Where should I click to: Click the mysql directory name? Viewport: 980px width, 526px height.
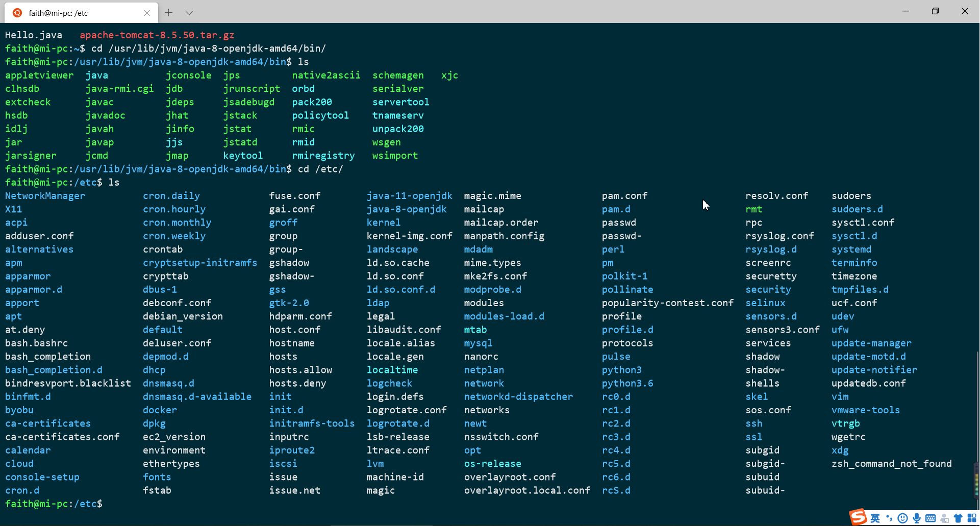[x=478, y=343]
